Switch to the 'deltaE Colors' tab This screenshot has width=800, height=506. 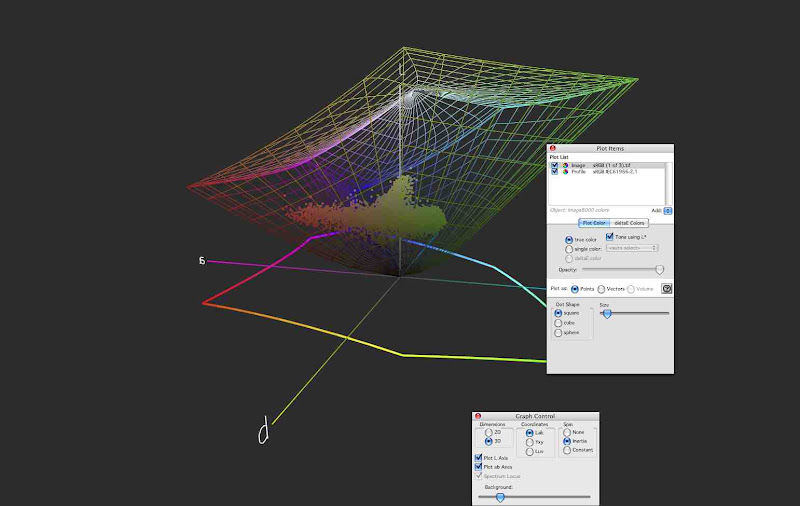(x=629, y=223)
